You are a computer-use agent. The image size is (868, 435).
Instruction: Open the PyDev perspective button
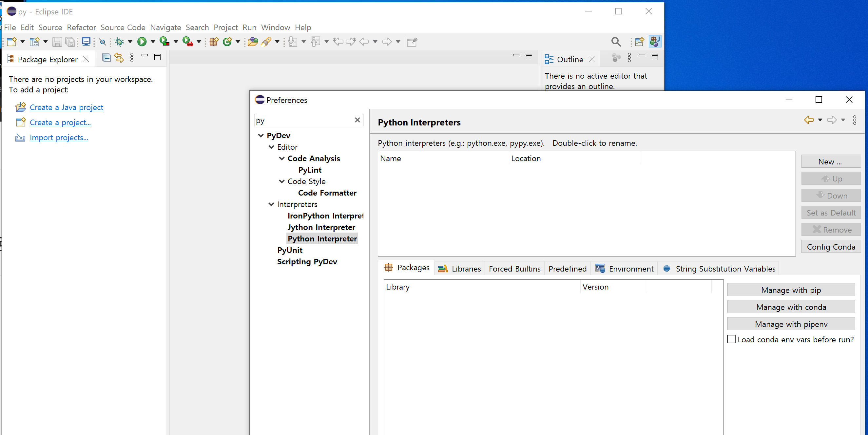654,42
